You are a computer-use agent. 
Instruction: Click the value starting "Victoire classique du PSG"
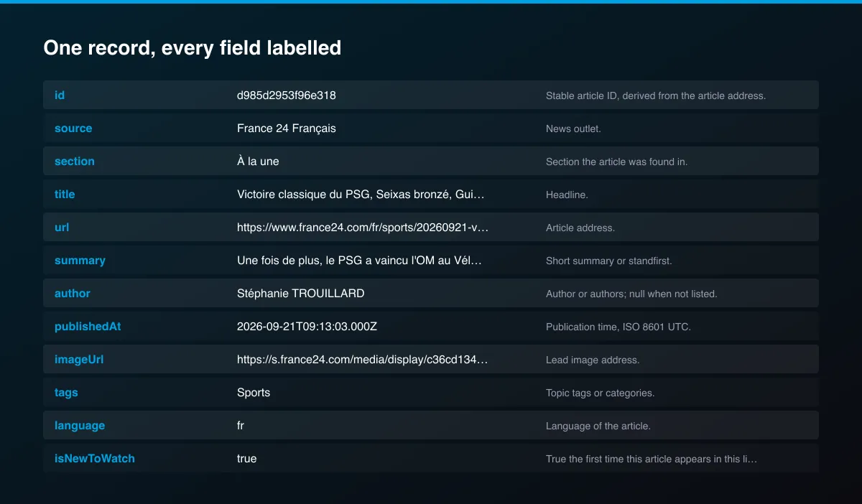361,195
